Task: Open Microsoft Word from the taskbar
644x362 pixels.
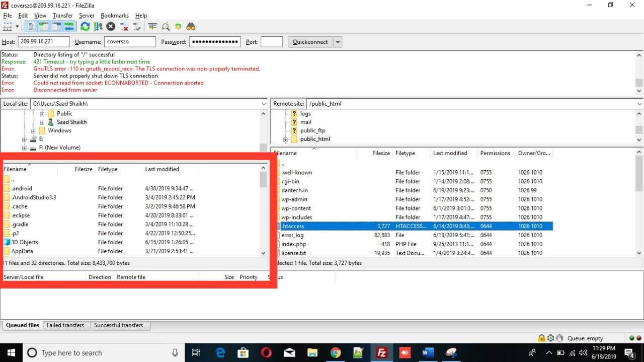Action: click(x=428, y=352)
